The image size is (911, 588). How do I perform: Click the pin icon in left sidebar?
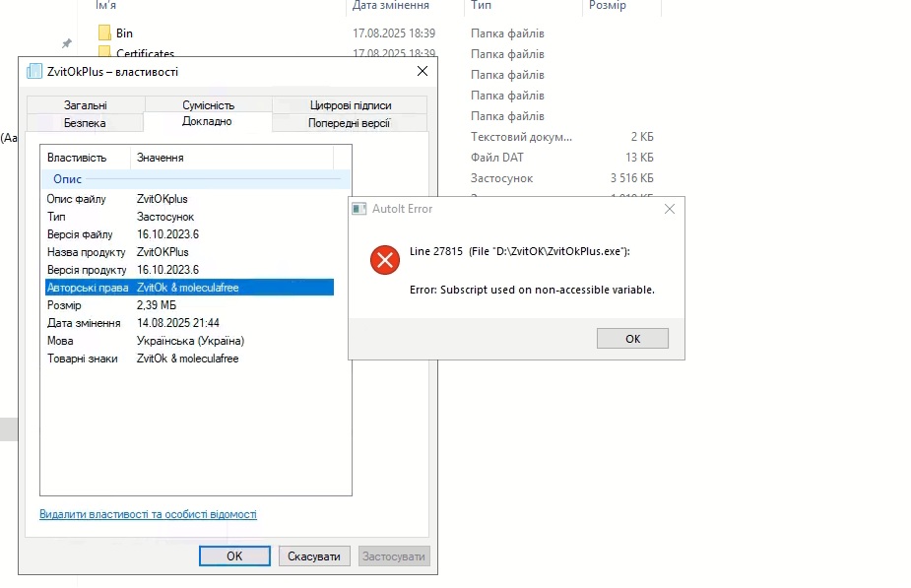pyautogui.click(x=67, y=43)
